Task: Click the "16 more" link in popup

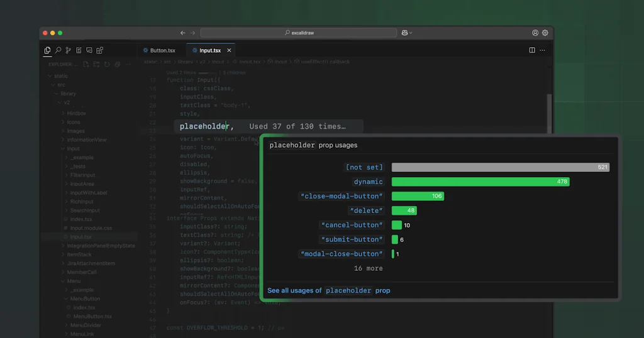Action: (368, 268)
